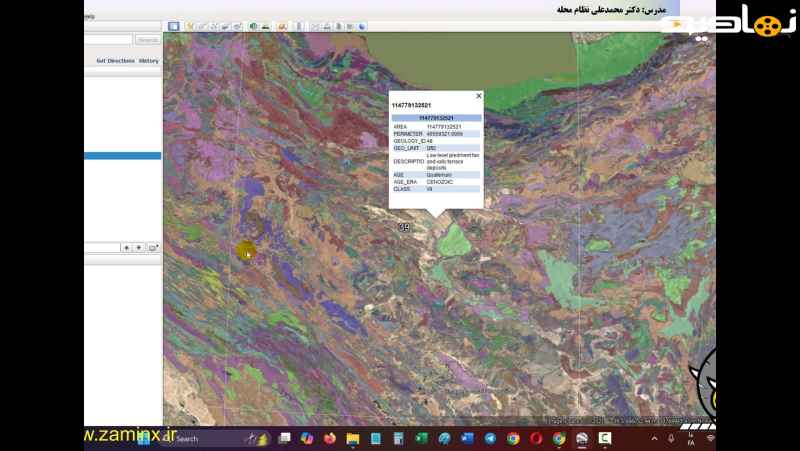This screenshot has width=800, height=451.
Task: Open the search History link
Action: pos(148,61)
